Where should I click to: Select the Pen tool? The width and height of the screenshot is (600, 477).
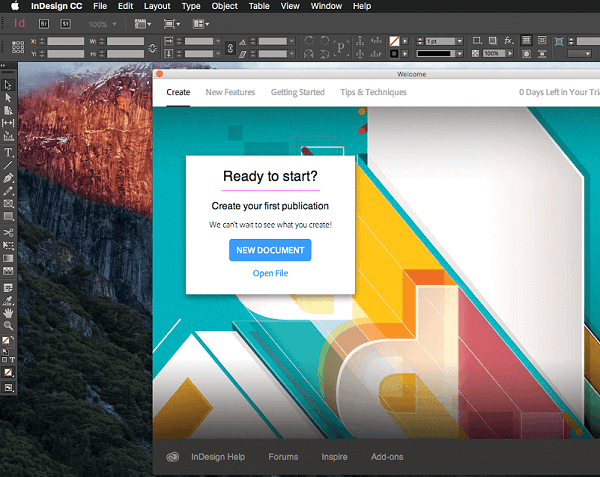coord(8,178)
